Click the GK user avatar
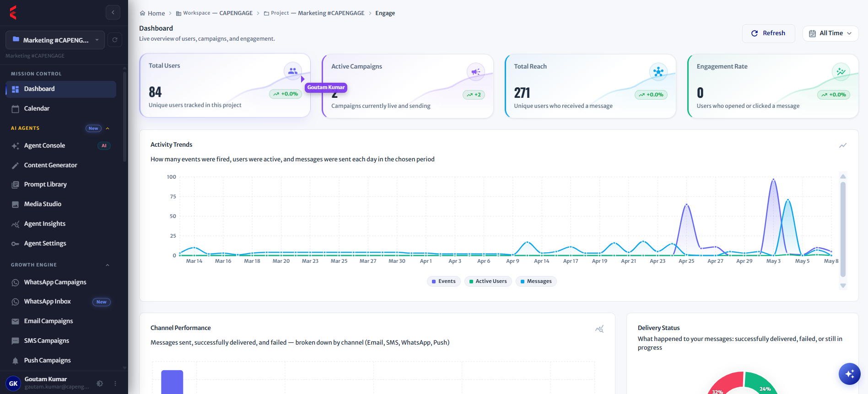Viewport: 868px width, 394px height. point(13,383)
